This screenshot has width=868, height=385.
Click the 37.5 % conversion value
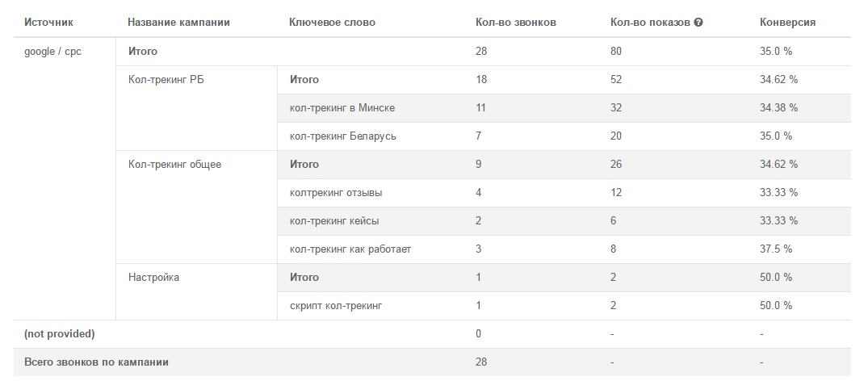point(775,249)
